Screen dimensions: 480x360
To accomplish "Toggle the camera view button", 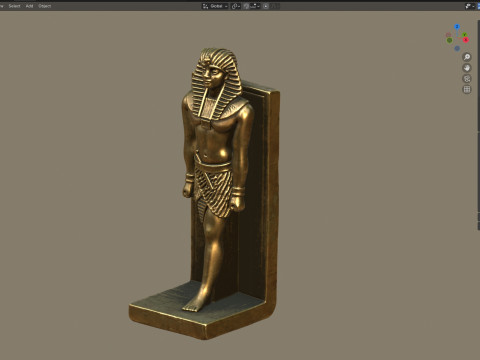I will pyautogui.click(x=467, y=79).
